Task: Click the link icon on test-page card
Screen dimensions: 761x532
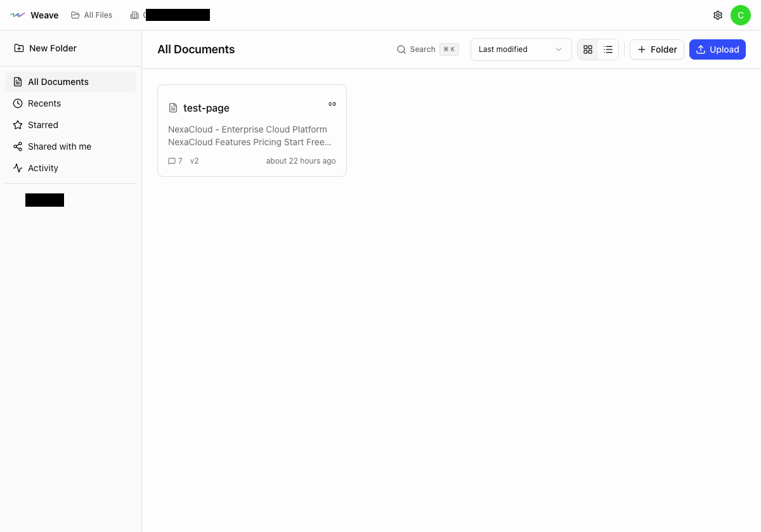Action: 332,104
